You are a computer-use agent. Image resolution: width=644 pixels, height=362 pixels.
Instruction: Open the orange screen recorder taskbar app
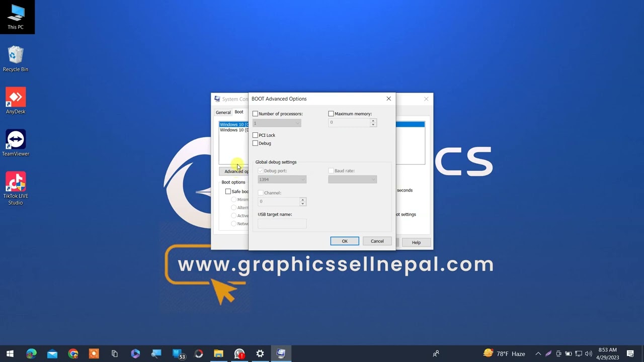pos(94,354)
